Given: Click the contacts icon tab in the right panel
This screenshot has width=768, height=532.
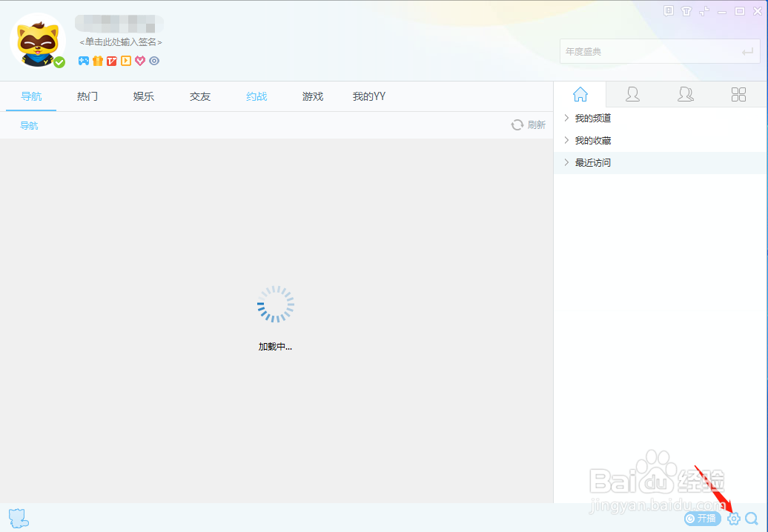Looking at the screenshot, I should tap(632, 94).
